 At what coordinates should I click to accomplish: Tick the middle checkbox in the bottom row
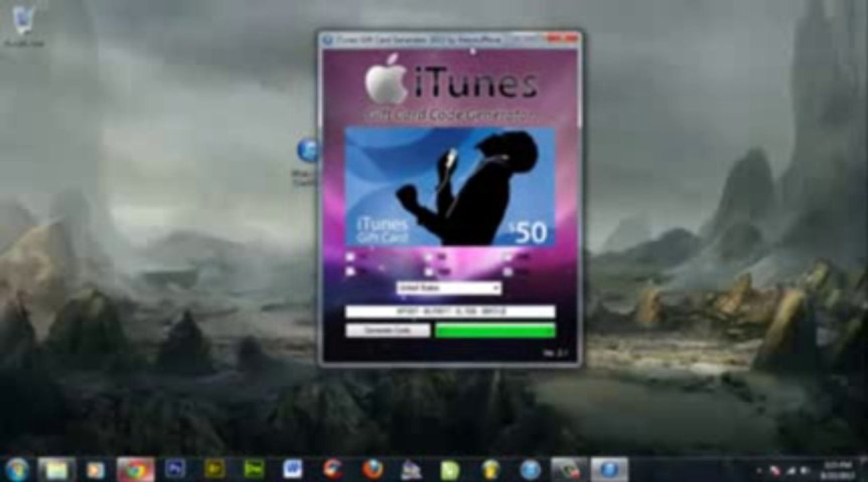[428, 272]
